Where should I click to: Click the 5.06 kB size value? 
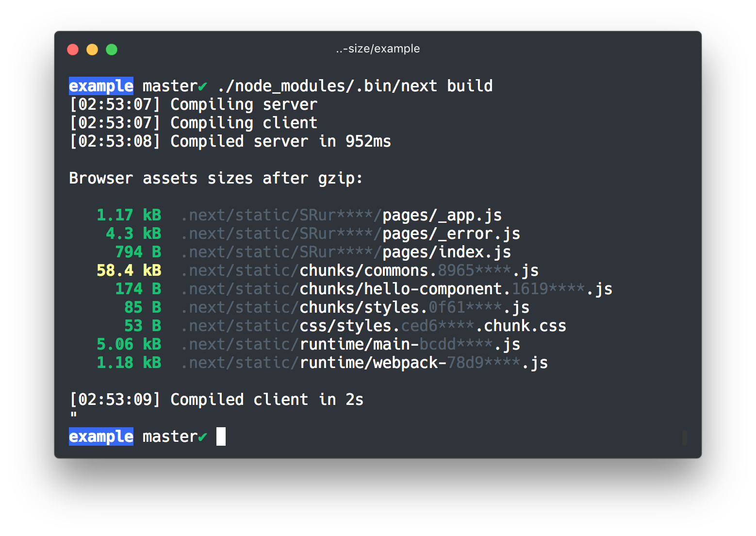[129, 344]
